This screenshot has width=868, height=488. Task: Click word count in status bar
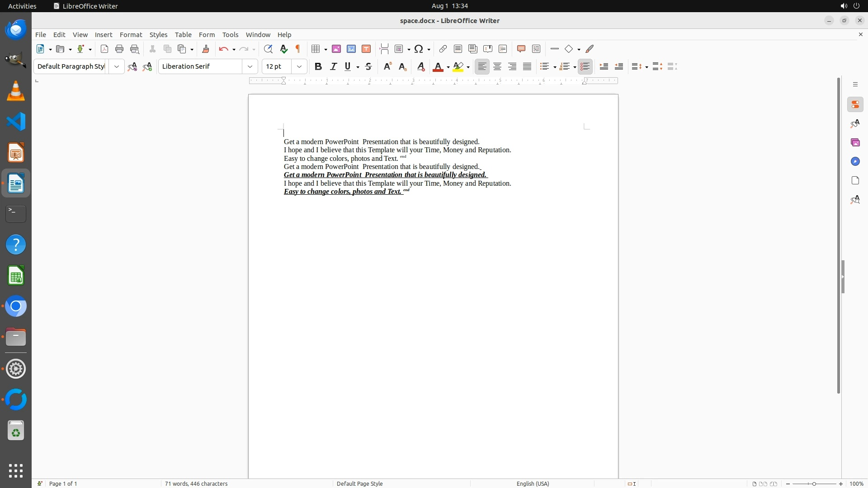pos(196,483)
